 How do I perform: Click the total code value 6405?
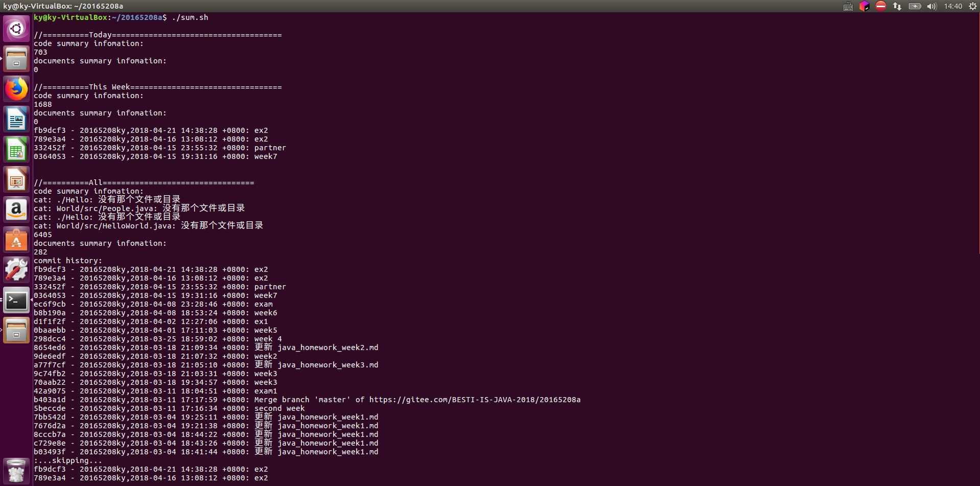click(43, 235)
